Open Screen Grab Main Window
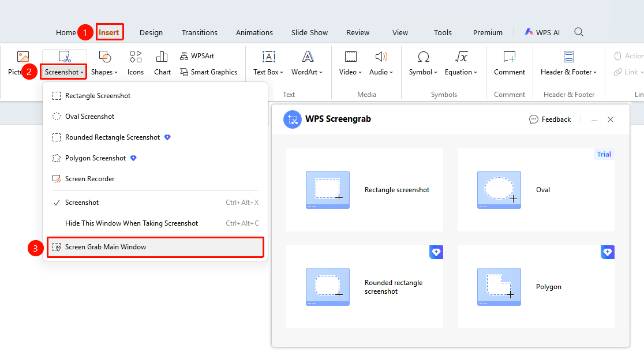644x363 pixels. point(155,247)
